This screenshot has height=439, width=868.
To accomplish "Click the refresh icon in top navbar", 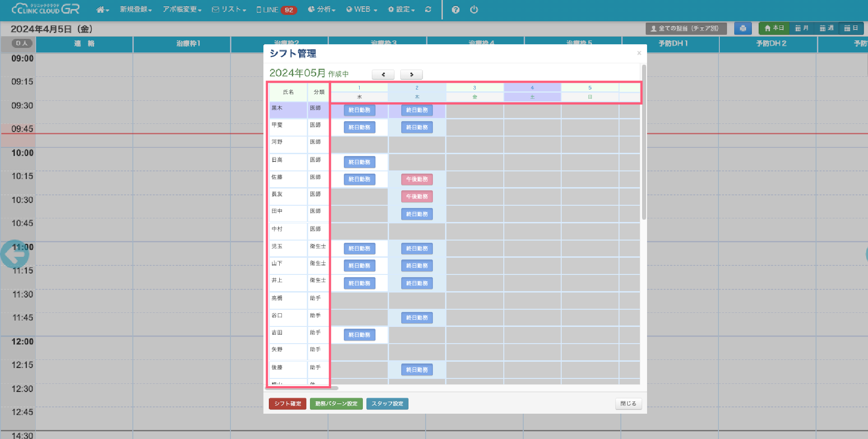I will [x=428, y=9].
